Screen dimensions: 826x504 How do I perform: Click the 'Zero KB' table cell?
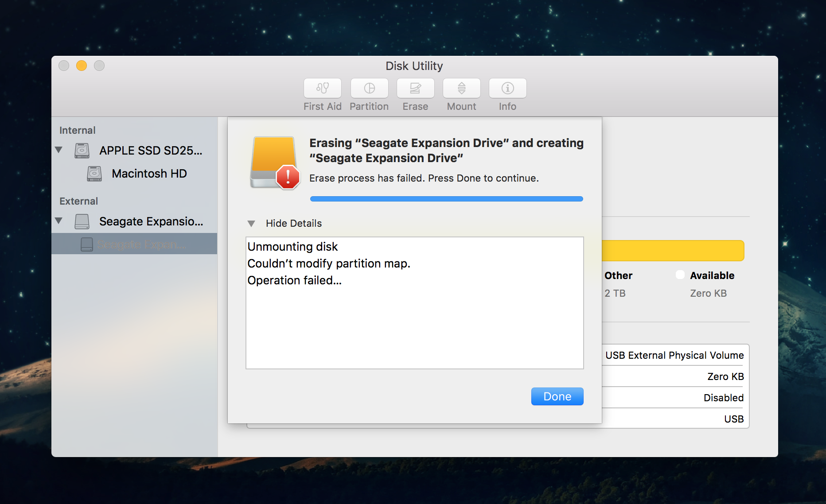tap(725, 376)
